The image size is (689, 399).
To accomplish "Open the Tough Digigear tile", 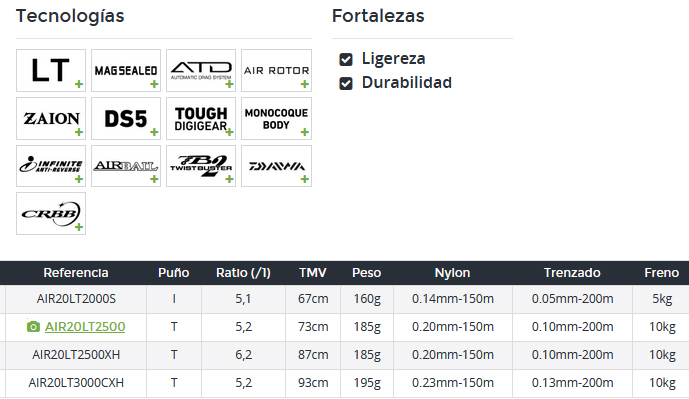I will (201, 118).
